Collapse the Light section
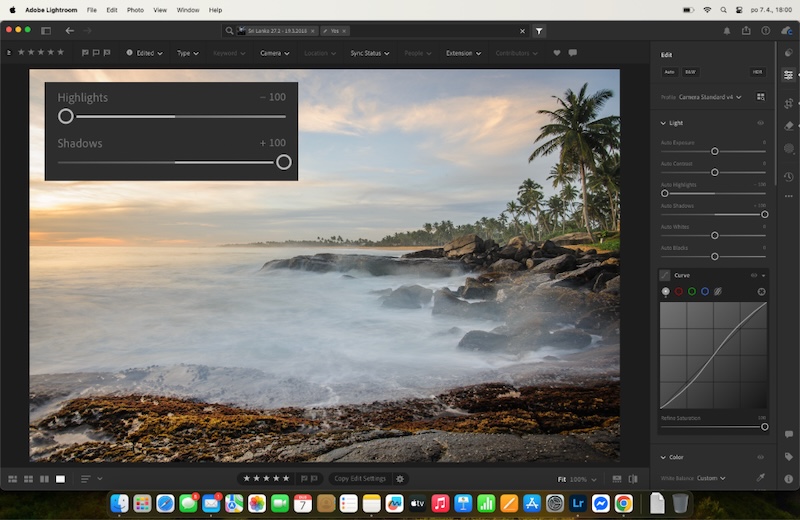This screenshot has height=520, width=800. pyautogui.click(x=663, y=123)
